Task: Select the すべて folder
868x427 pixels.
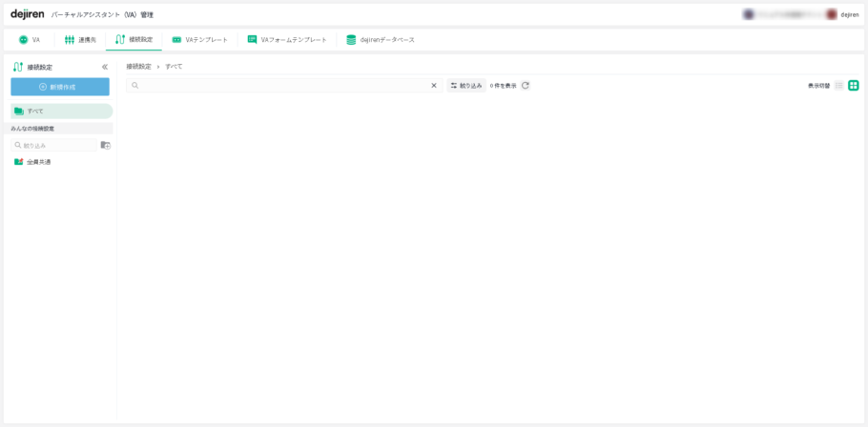Action: [61, 112]
